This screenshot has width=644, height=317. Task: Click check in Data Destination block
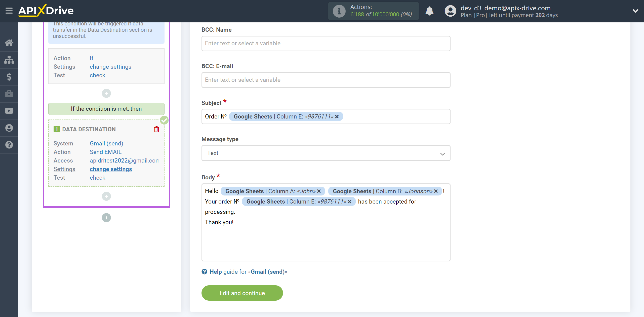point(97,178)
